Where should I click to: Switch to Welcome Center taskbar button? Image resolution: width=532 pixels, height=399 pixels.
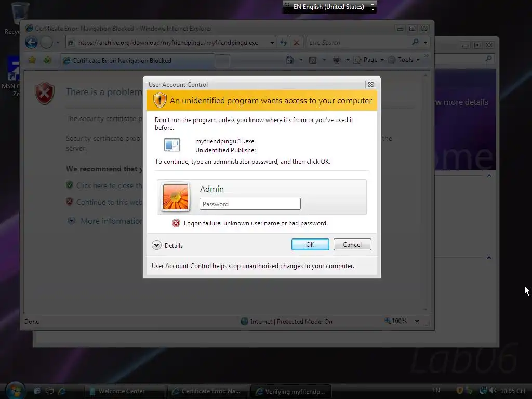124,391
